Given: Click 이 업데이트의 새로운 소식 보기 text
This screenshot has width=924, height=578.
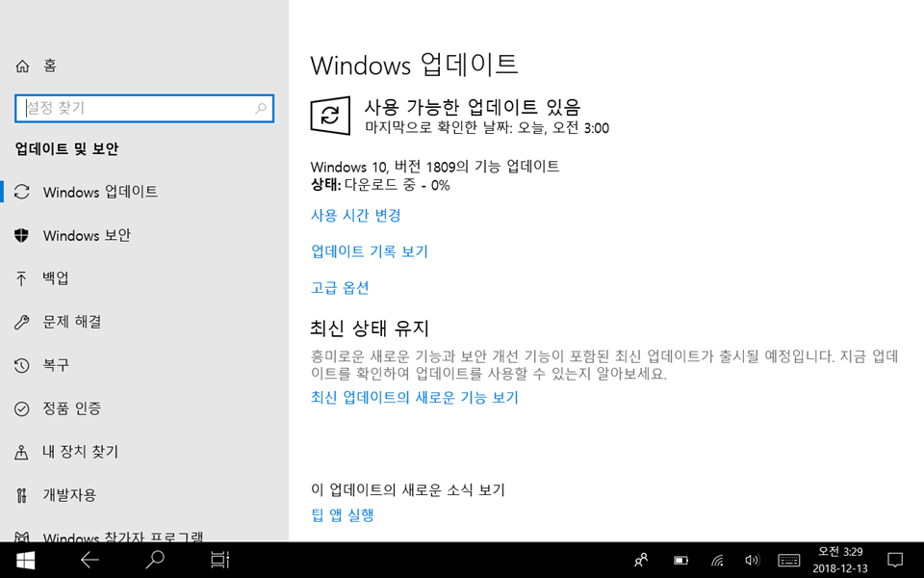Looking at the screenshot, I should (408, 490).
